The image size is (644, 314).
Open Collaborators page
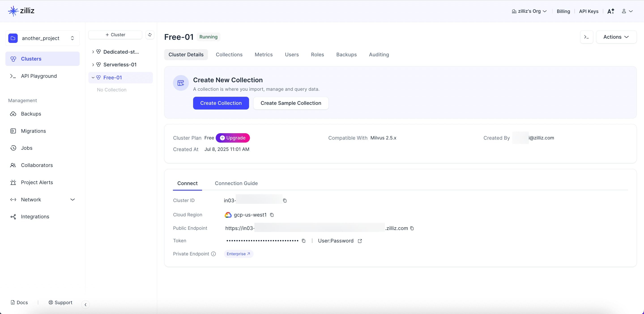(43, 165)
